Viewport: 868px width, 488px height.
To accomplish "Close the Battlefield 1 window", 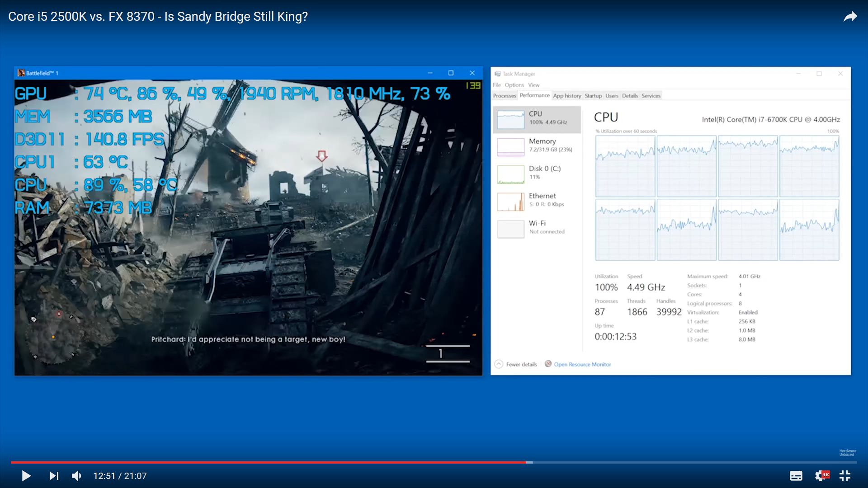I will tap(472, 73).
